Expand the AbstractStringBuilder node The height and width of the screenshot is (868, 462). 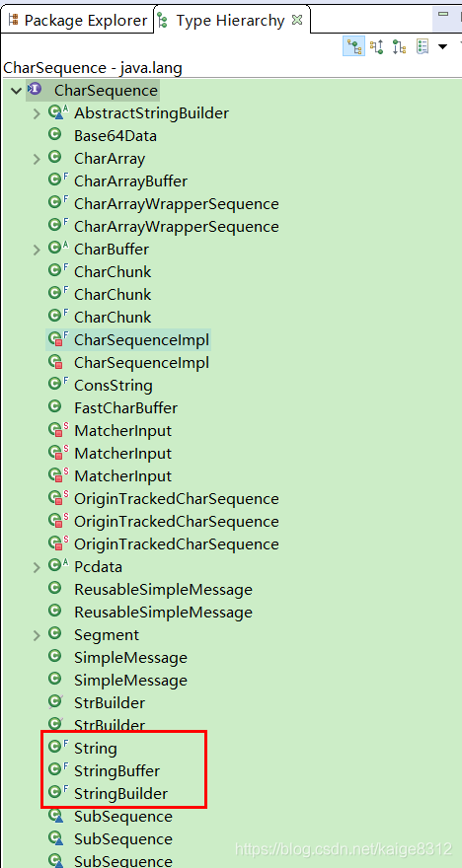pos(37,113)
